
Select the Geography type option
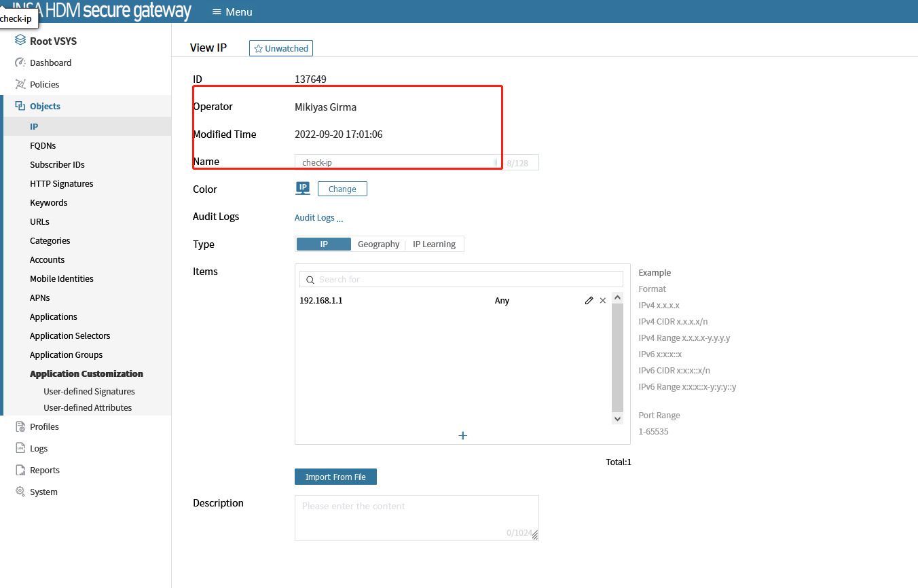click(x=378, y=244)
